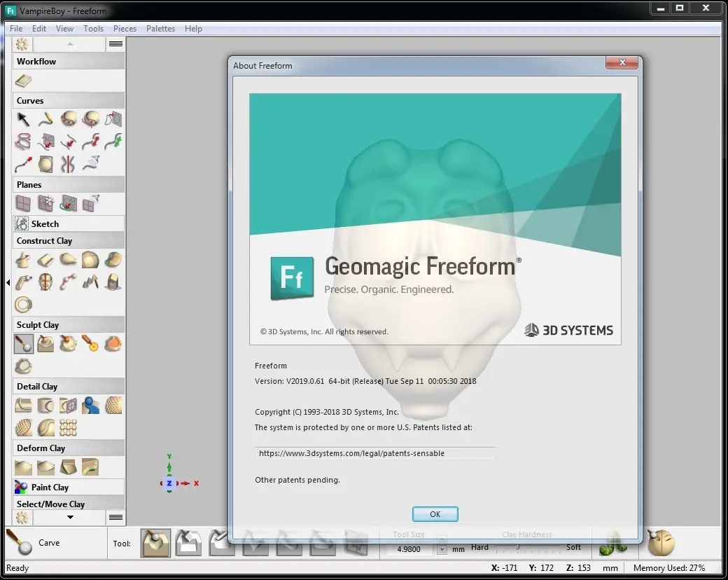Choose the Carve ball tool in Sculpt Clay

(x=23, y=344)
